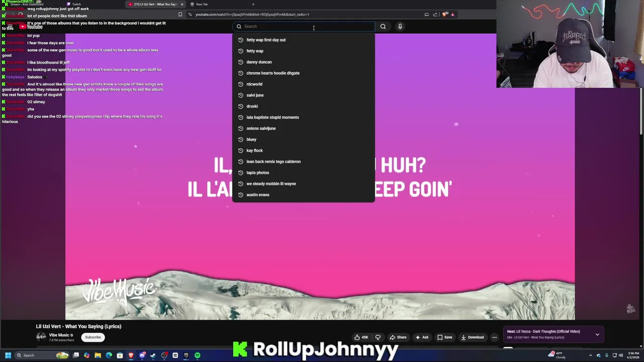
Task: Open the Epic Games taskbar icon
Action: 186,355
